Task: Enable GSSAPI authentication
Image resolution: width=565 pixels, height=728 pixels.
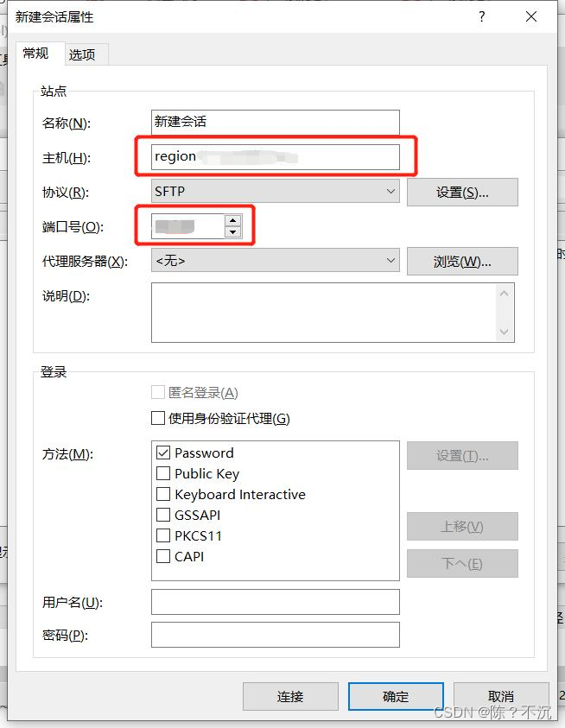Action: click(x=162, y=515)
